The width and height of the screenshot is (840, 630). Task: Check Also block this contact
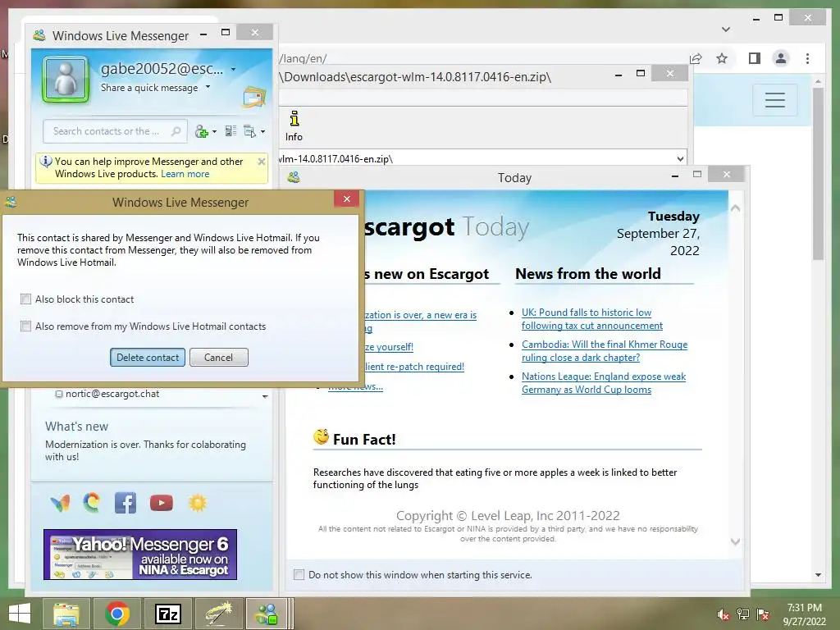click(25, 299)
